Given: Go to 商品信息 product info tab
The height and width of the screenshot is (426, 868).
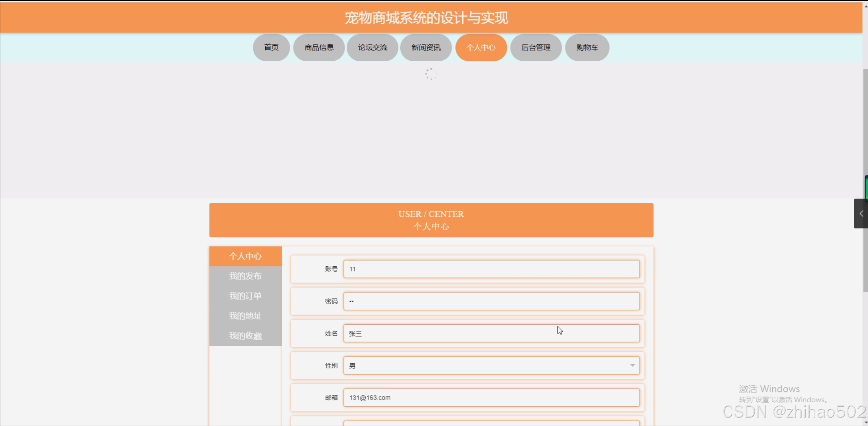Looking at the screenshot, I should pos(319,47).
